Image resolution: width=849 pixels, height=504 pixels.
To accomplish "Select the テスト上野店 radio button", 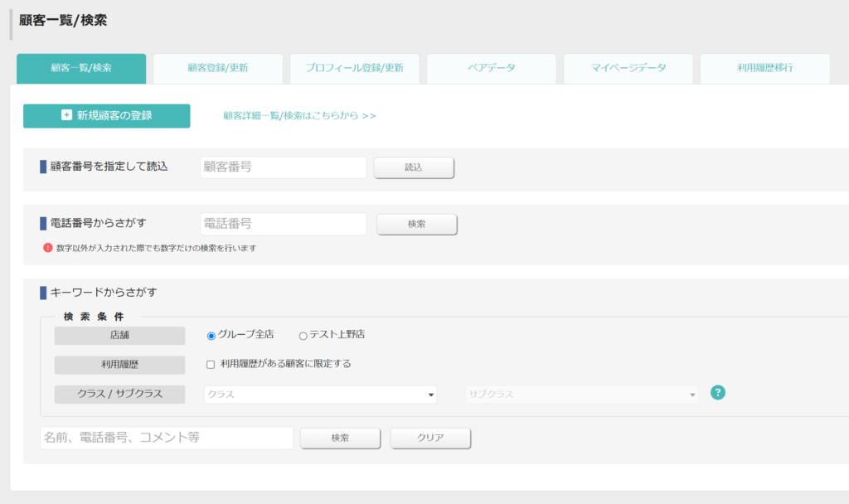I will [x=303, y=336].
